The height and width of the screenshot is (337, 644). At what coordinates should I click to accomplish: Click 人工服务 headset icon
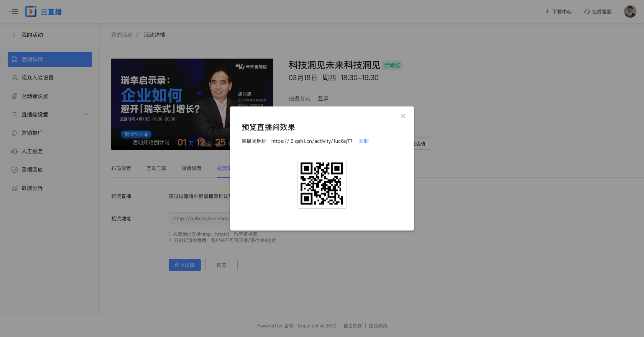[15, 151]
